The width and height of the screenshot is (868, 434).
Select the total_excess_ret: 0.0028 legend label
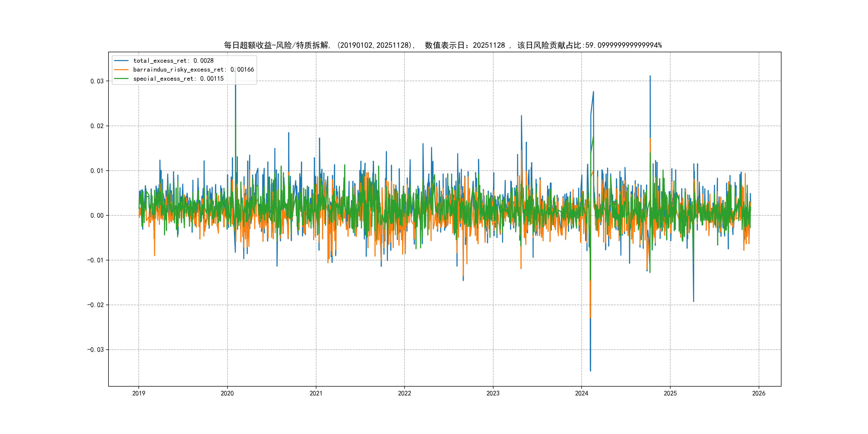pyautogui.click(x=173, y=61)
